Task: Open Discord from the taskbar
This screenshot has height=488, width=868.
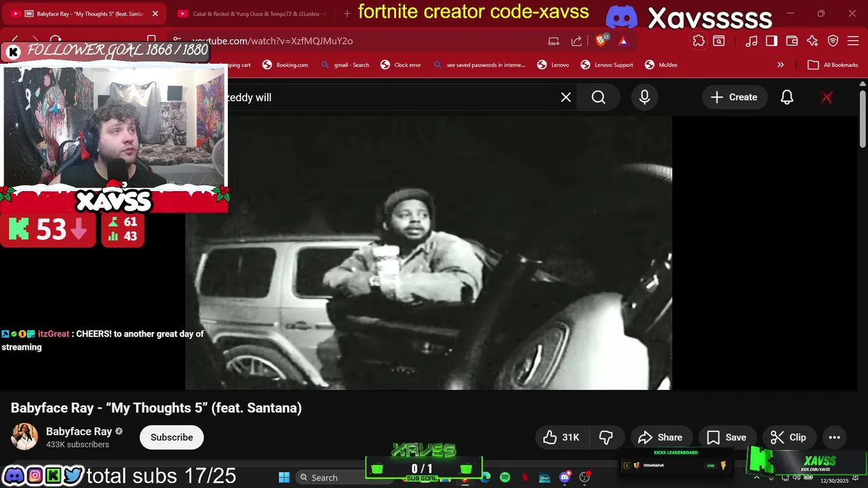Action: [x=565, y=477]
